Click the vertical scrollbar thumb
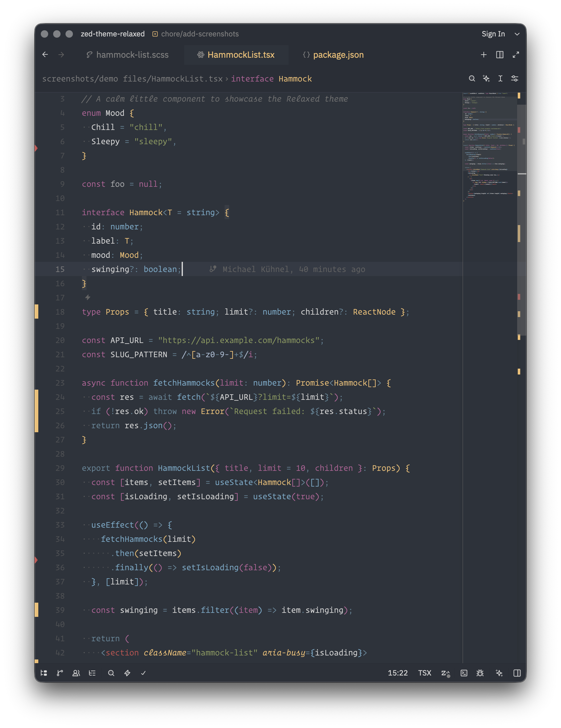This screenshot has width=561, height=728. coord(522,220)
